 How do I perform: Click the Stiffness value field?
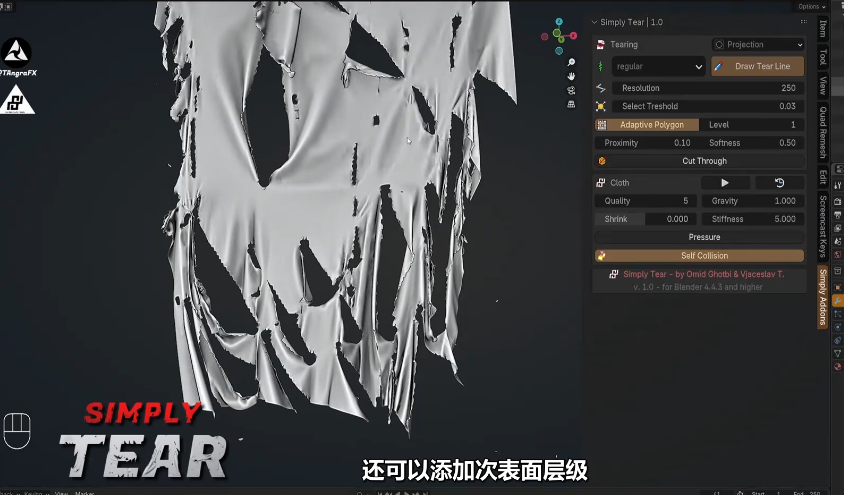pos(753,219)
